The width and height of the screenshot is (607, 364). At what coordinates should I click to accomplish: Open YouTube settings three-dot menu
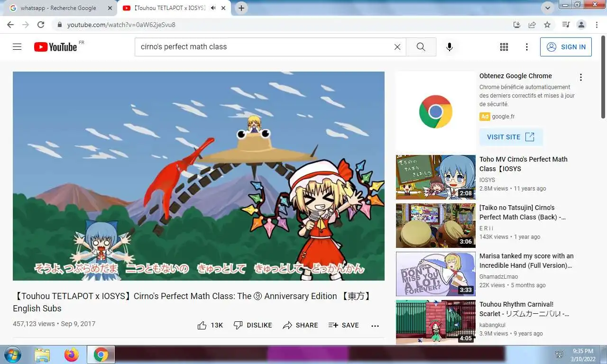click(526, 47)
